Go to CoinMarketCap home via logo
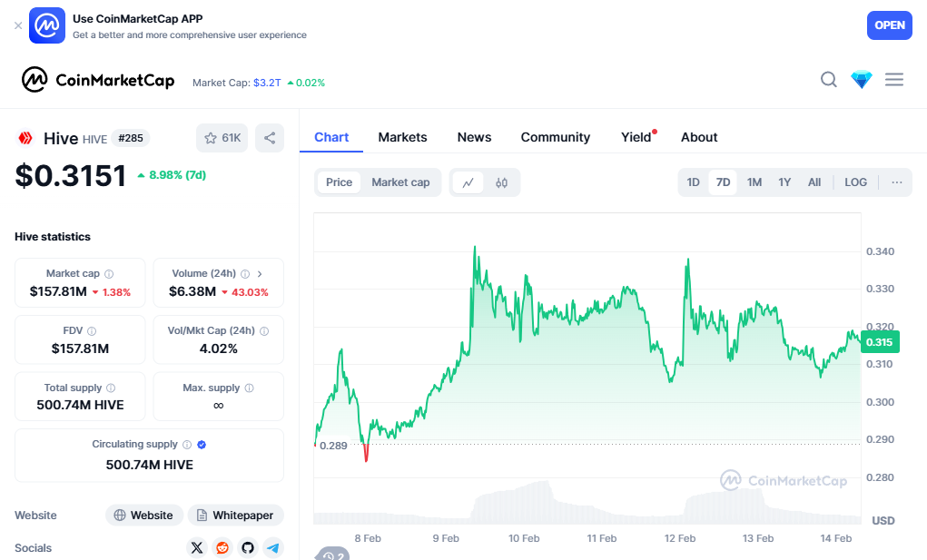 click(x=98, y=80)
